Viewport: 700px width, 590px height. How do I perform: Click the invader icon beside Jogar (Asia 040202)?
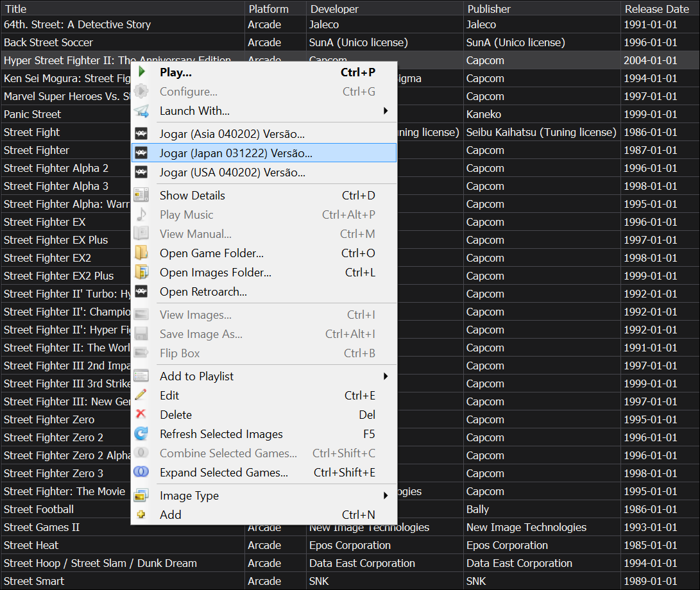(x=141, y=133)
